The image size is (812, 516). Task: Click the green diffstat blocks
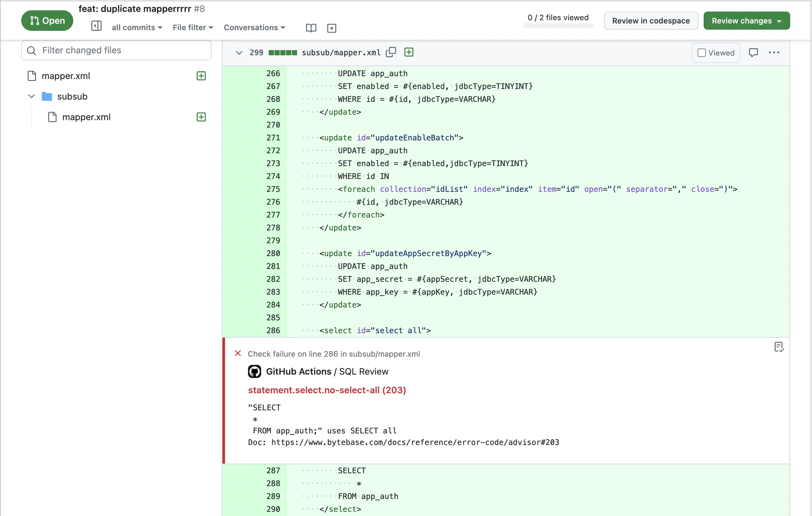(283, 53)
